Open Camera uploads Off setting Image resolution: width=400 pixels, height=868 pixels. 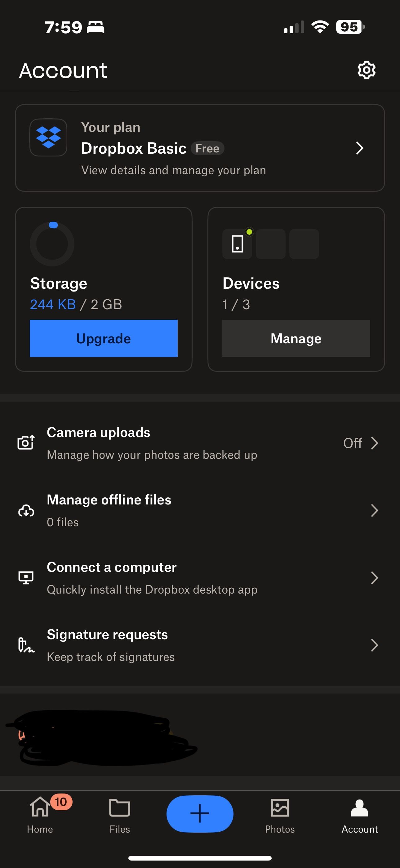(360, 443)
